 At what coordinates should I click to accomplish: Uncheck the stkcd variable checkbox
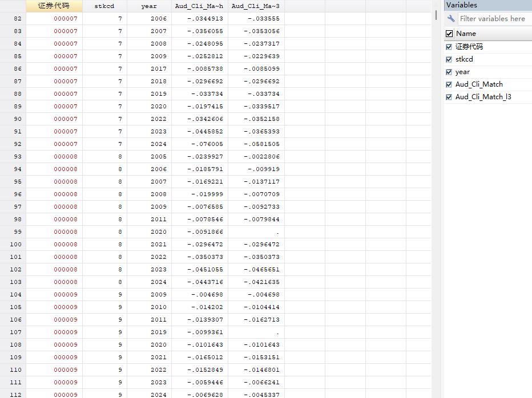point(449,59)
